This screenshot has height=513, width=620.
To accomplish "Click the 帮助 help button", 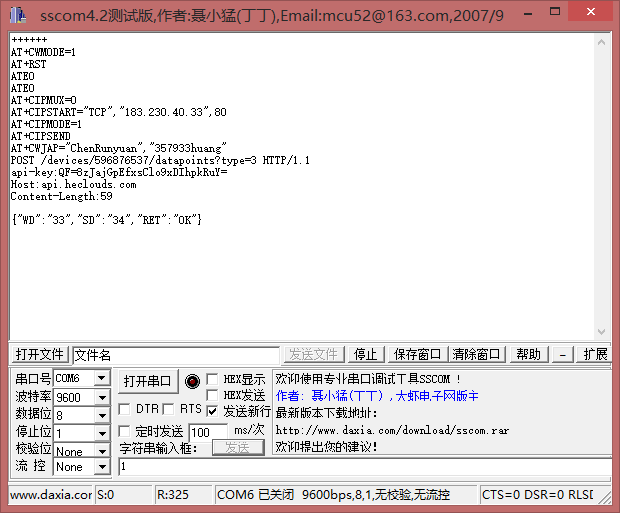I will pos(529,354).
